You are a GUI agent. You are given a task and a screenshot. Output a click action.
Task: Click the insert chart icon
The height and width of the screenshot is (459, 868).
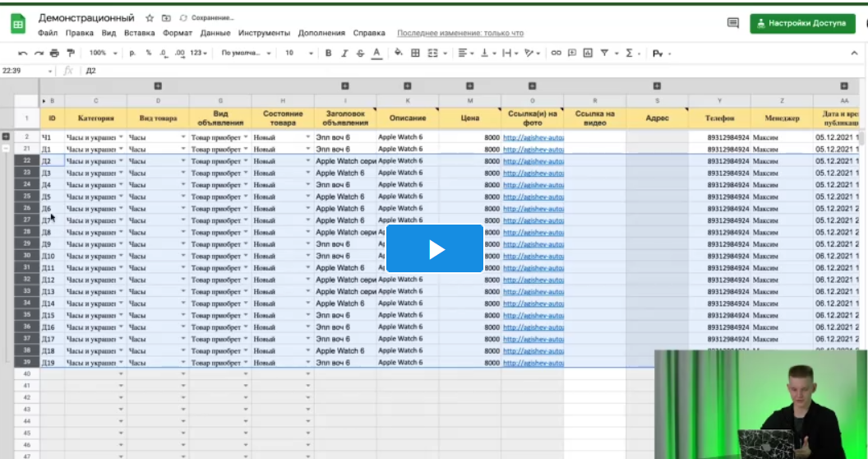click(x=588, y=53)
